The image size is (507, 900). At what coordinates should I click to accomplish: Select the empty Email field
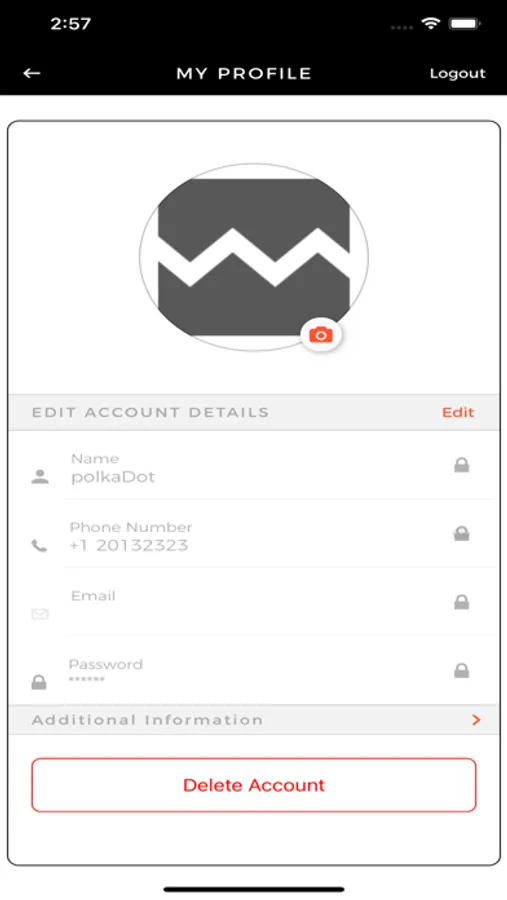[253, 604]
